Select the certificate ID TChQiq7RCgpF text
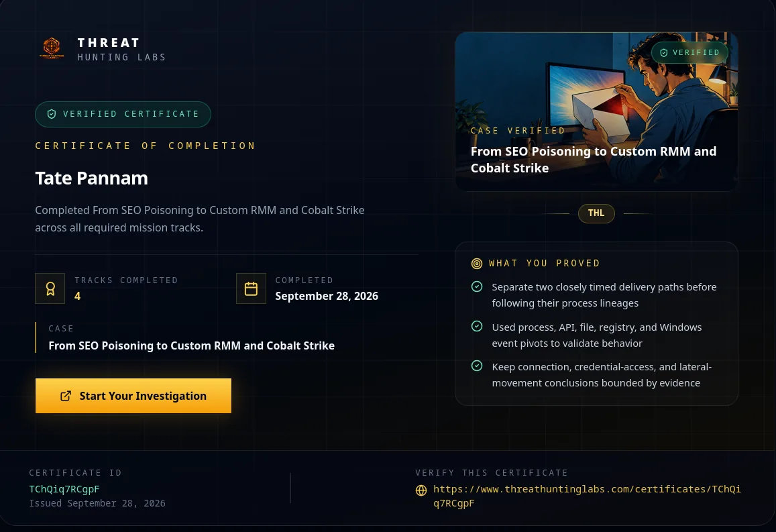776x532 pixels. 64,489
